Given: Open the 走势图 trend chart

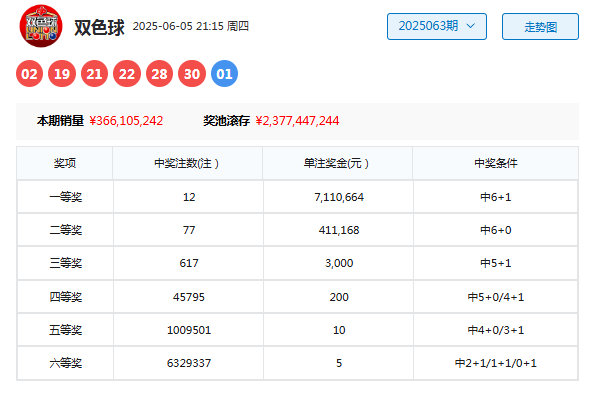Looking at the screenshot, I should 540,26.
